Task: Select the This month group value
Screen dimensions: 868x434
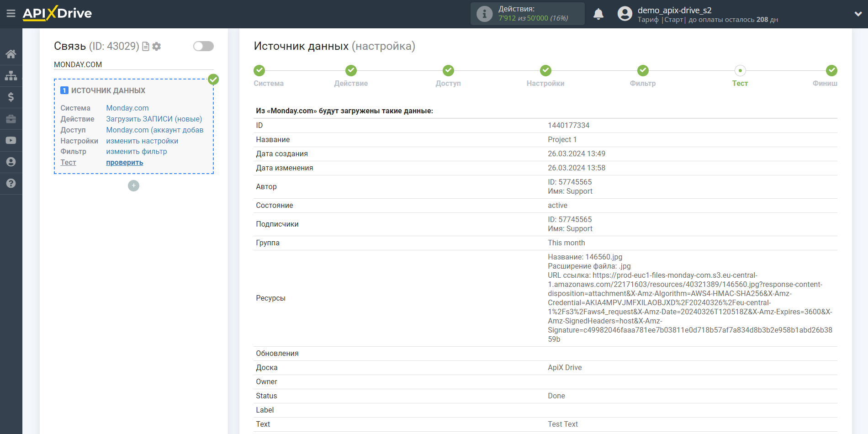Action: pyautogui.click(x=566, y=243)
